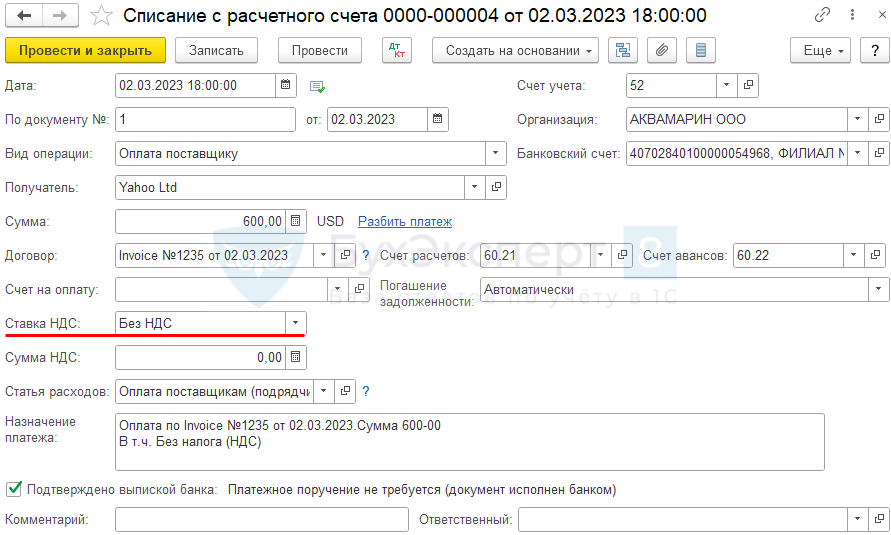Toggle Подтверждено выпиской банка checkbox

(x=14, y=489)
